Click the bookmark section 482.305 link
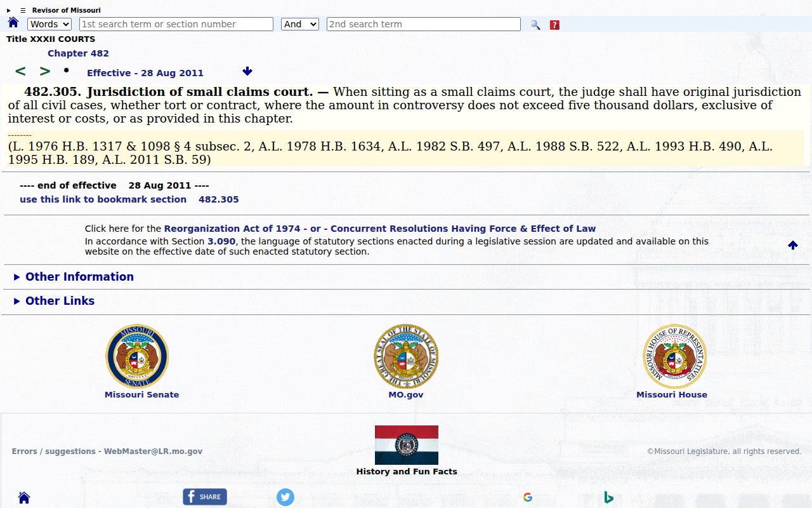 tap(129, 199)
